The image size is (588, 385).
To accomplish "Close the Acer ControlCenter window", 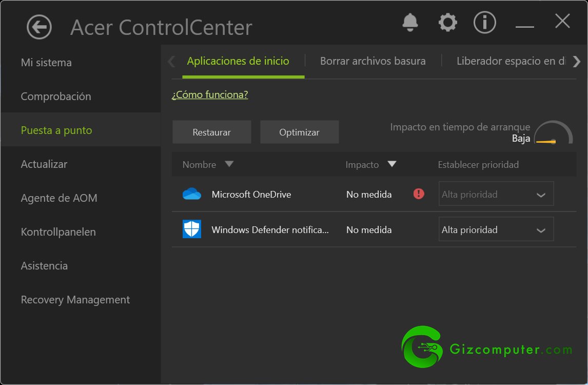I will [x=562, y=21].
